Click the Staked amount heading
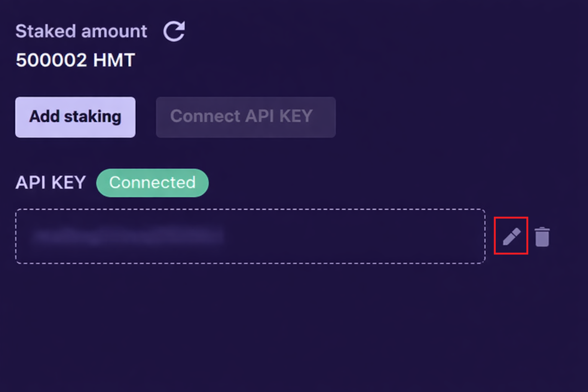588x392 pixels. [x=81, y=31]
